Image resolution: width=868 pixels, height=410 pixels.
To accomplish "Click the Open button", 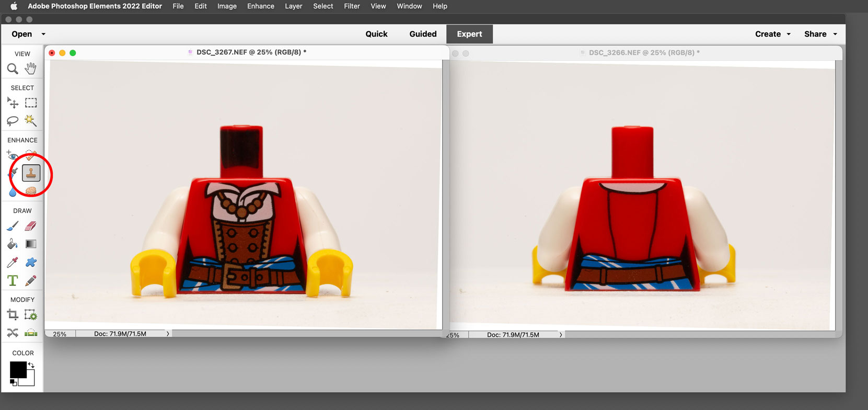I will click(x=22, y=34).
